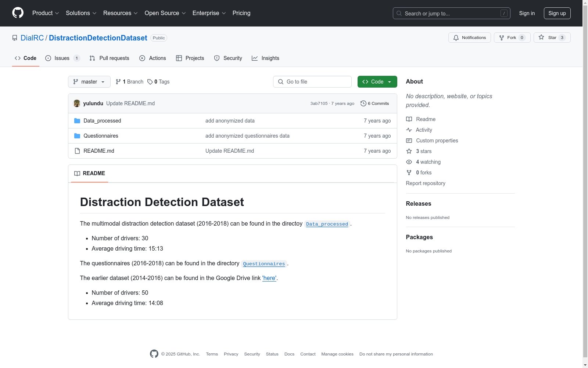Open the Manage cookies footer link
Screen dimensions: 588x368
[337, 354]
